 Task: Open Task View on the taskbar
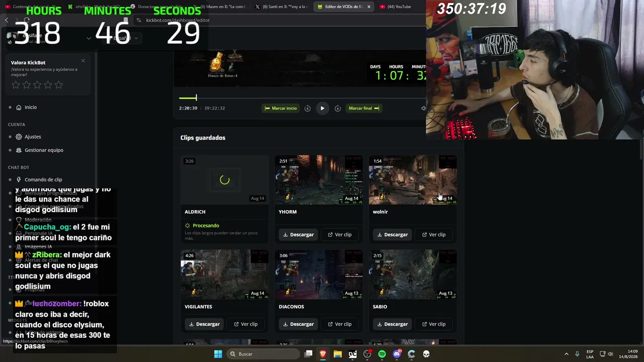point(308,354)
